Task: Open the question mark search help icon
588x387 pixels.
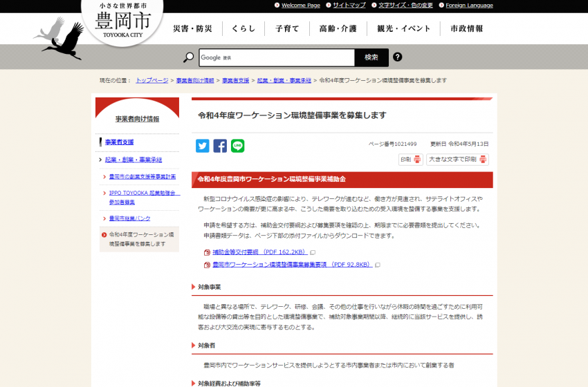Action: point(398,57)
